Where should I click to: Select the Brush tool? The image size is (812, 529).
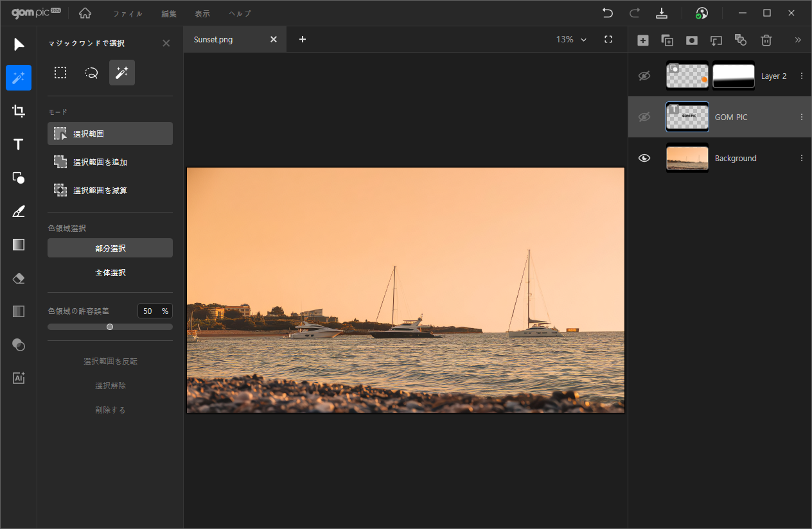[x=19, y=211]
